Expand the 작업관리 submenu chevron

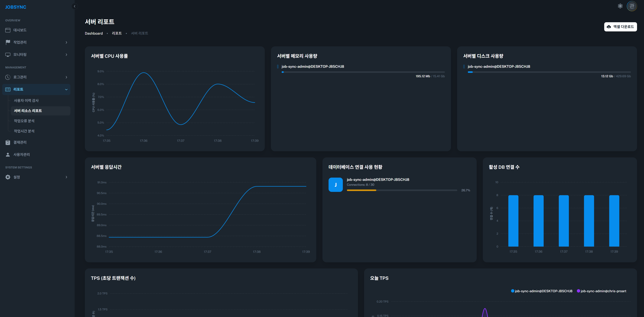click(66, 42)
